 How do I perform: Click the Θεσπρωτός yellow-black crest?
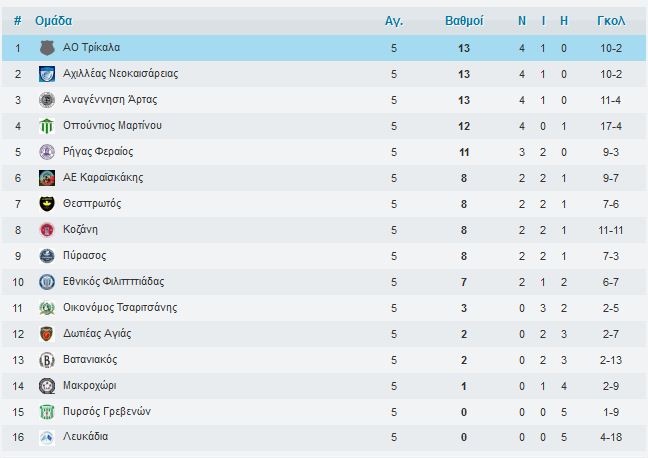[46, 204]
